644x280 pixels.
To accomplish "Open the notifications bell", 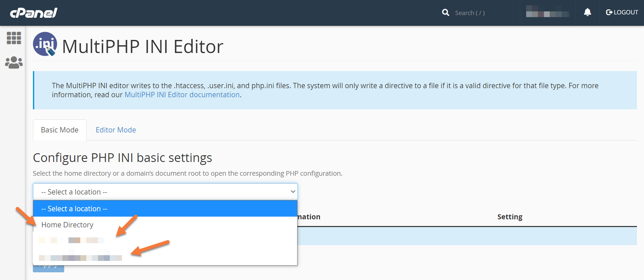I will click(587, 13).
